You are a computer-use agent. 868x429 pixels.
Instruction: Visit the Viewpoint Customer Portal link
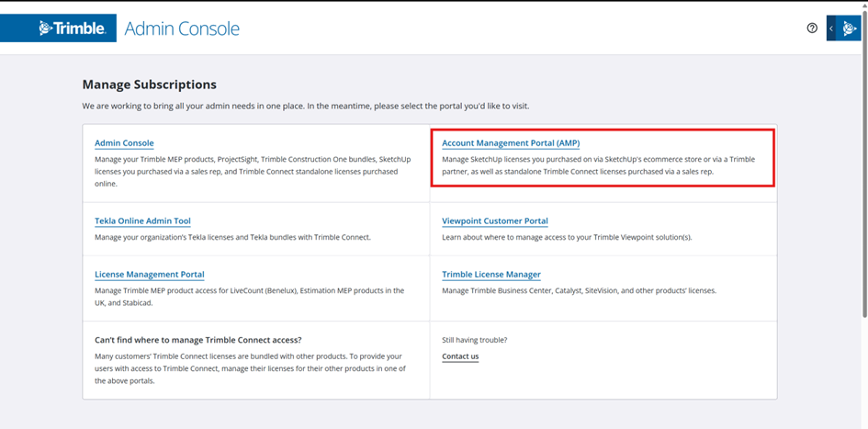[x=494, y=221]
